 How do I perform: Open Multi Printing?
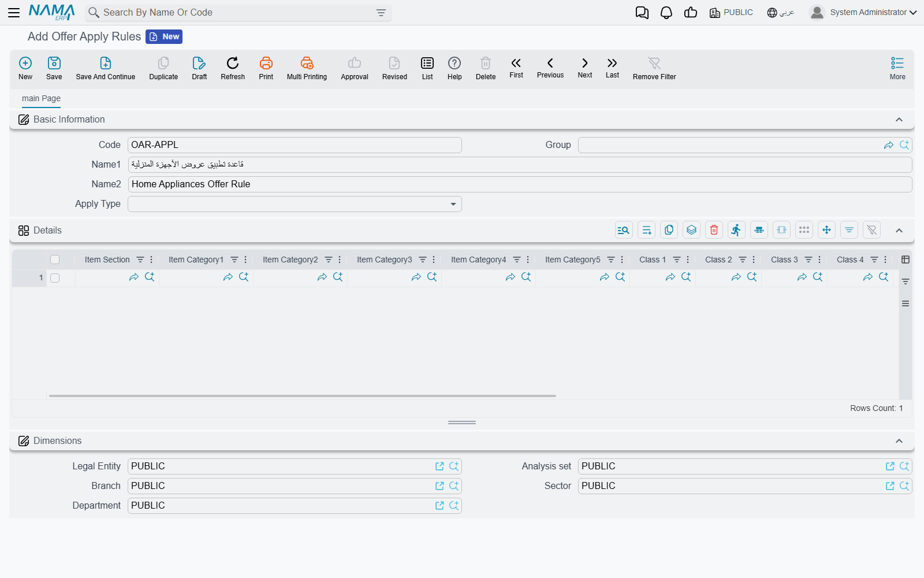[x=307, y=68]
